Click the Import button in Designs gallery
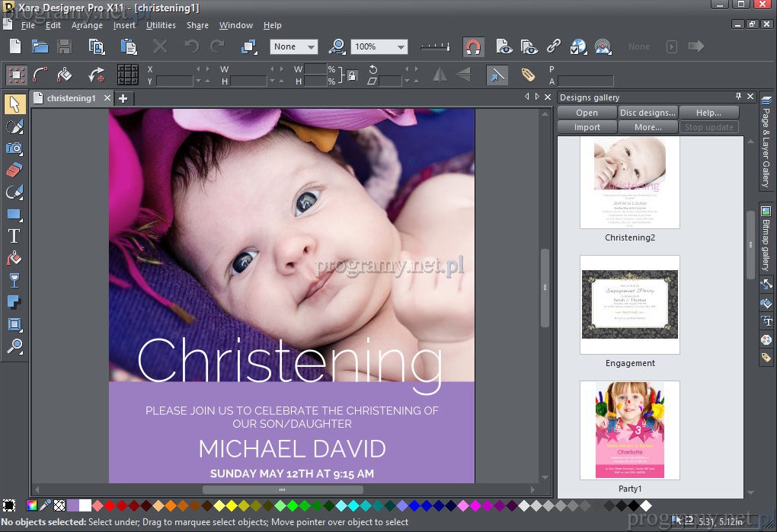Screen dimensions: 777x532 (x=587, y=127)
